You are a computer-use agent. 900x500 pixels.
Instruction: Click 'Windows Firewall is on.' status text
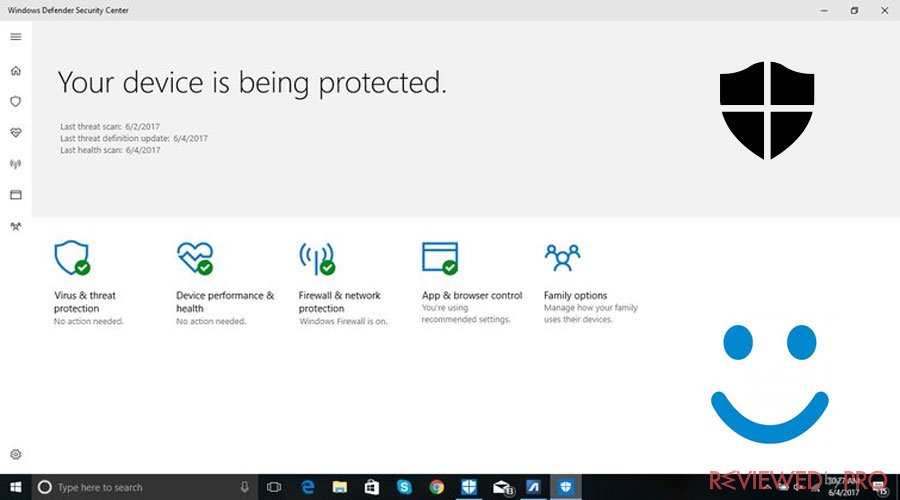click(x=343, y=321)
